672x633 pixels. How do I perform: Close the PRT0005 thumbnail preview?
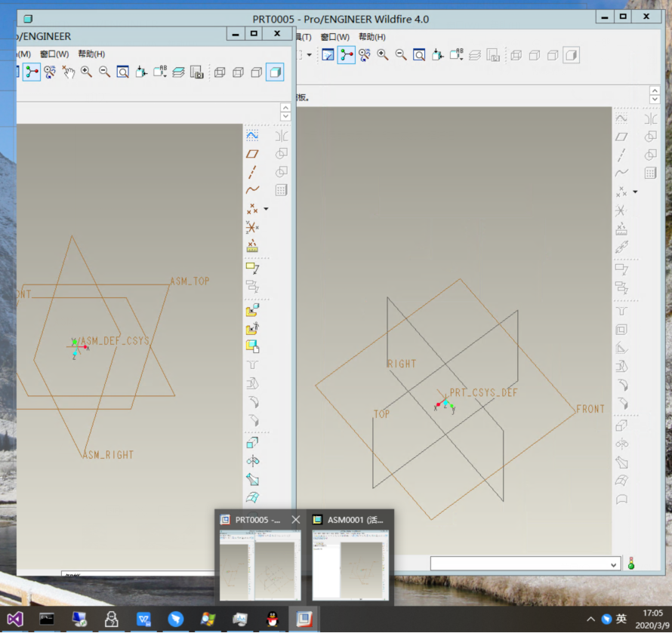pyautogui.click(x=296, y=520)
